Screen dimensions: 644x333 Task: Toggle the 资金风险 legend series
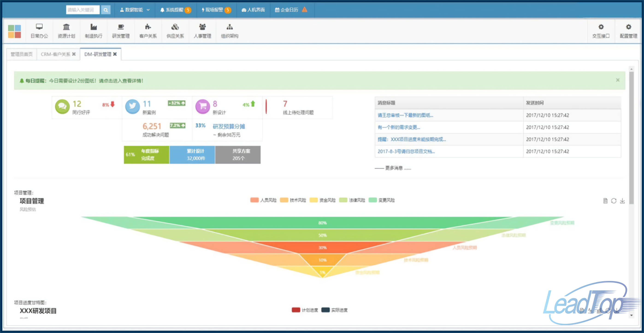(x=322, y=200)
